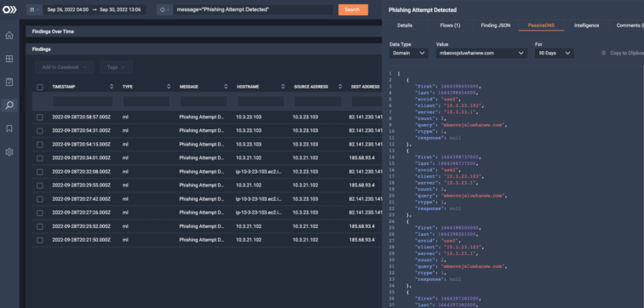
Task: Click the end date Sep 30, 2022 13:06
Action: [119, 9]
